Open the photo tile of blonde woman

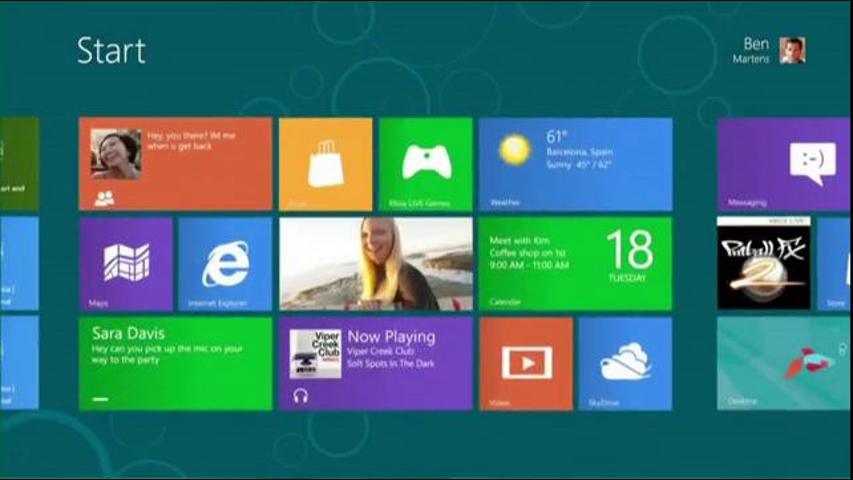point(376,264)
